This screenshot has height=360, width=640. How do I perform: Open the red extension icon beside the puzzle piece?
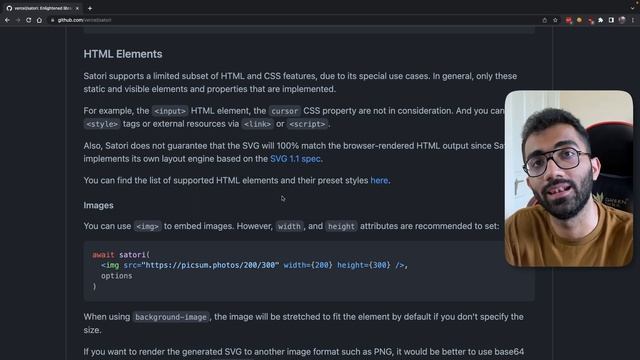click(x=590, y=20)
